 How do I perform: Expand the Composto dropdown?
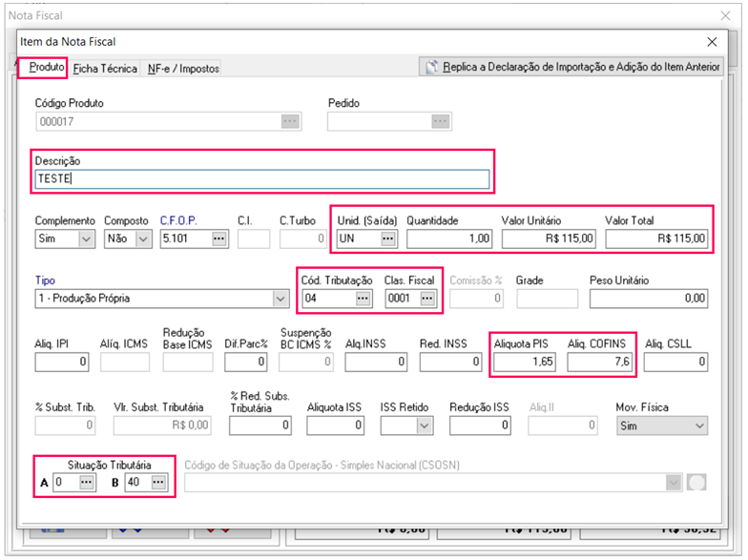point(143,239)
